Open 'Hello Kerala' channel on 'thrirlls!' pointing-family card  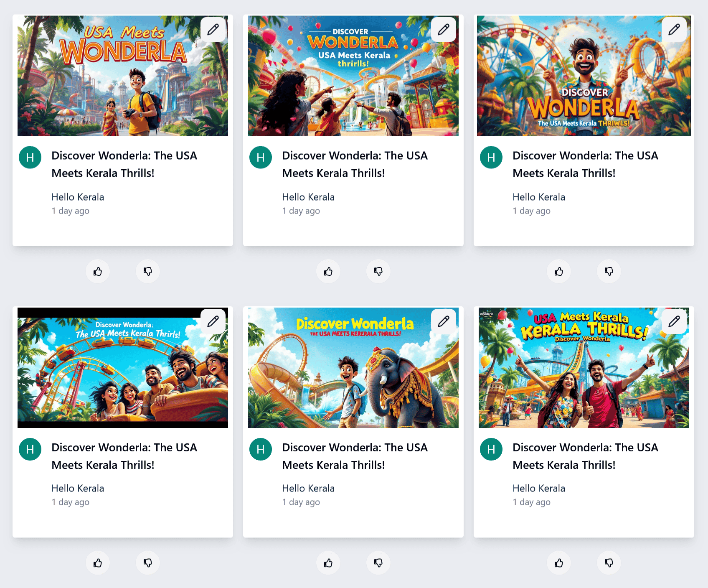pyautogui.click(x=308, y=197)
